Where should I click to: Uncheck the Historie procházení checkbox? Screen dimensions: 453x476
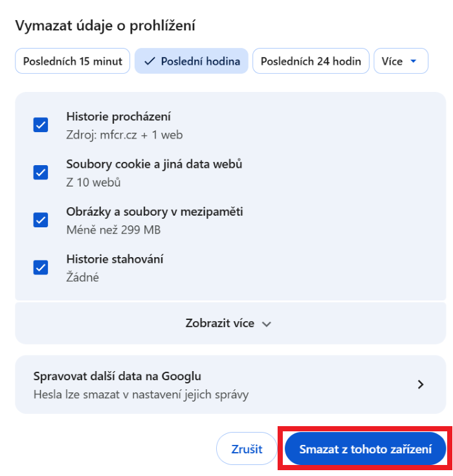click(x=41, y=125)
